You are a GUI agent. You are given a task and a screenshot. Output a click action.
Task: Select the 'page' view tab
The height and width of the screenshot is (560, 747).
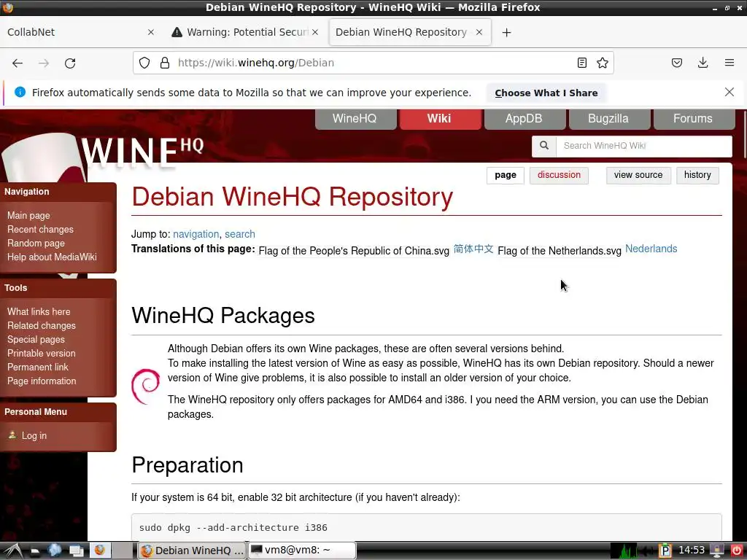click(x=505, y=175)
